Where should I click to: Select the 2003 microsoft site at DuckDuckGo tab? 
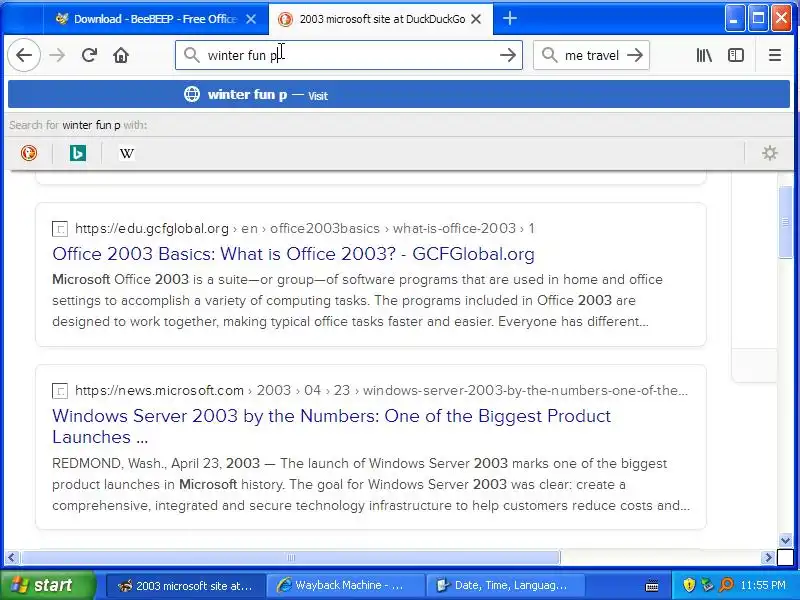click(x=380, y=19)
